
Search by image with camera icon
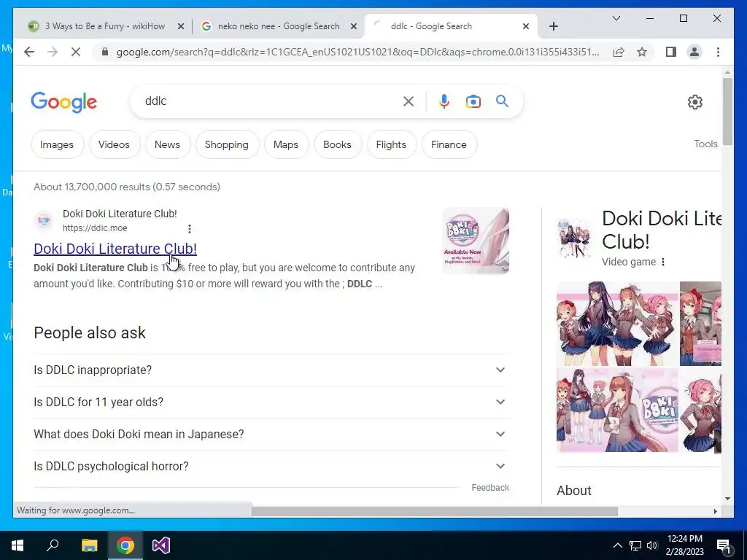coord(473,101)
